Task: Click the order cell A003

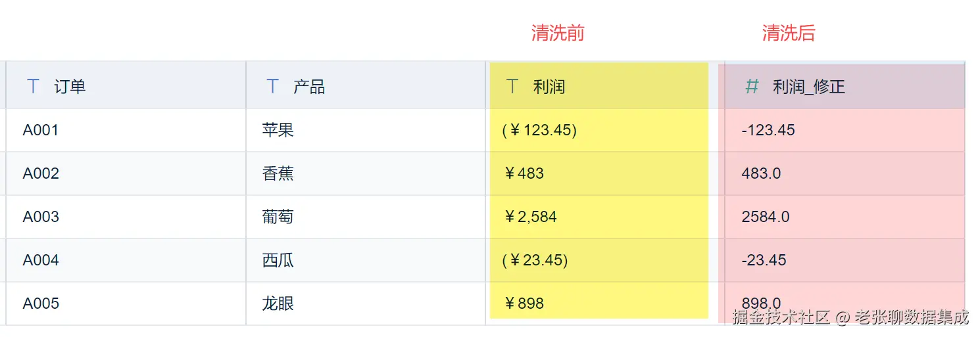Action: pyautogui.click(x=41, y=217)
